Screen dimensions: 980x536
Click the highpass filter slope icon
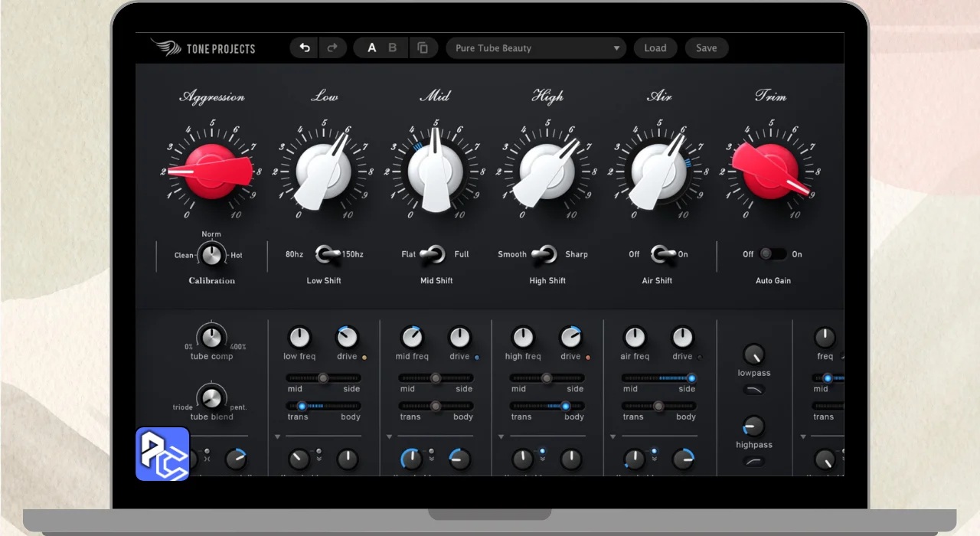[753, 461]
